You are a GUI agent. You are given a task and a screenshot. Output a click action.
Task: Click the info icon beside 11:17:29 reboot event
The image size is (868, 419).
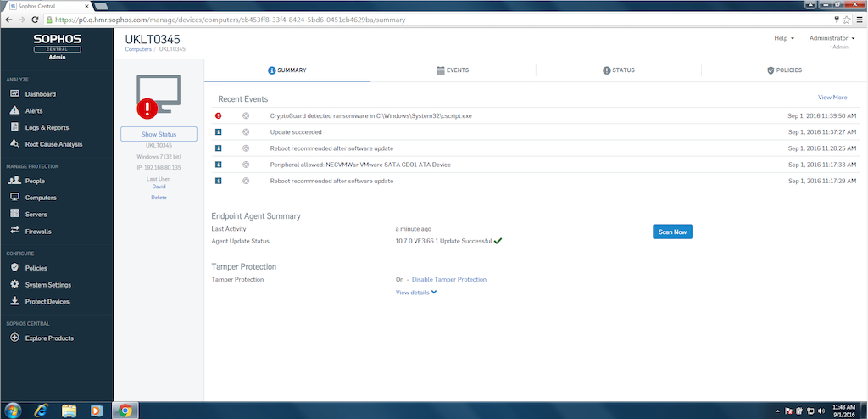click(218, 182)
